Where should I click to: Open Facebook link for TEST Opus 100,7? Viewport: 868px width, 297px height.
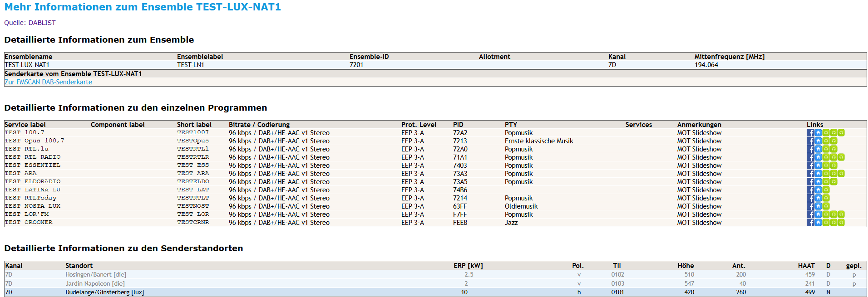click(810, 141)
